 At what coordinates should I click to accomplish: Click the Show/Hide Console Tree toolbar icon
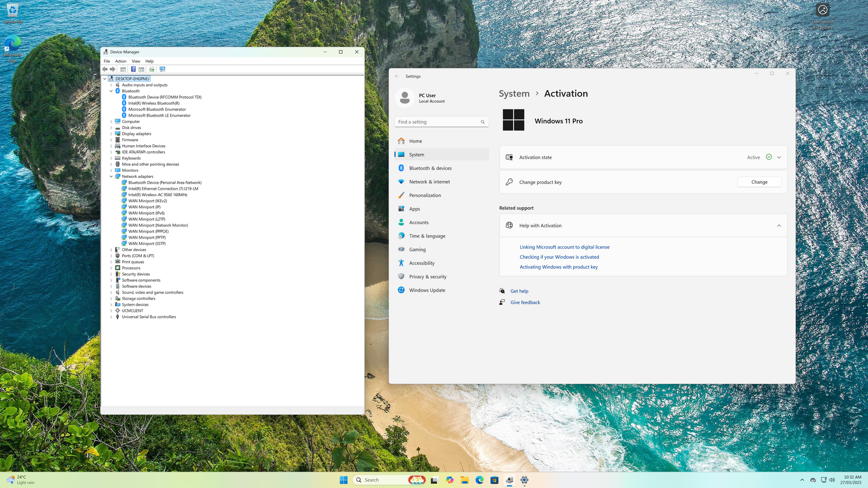[x=123, y=69]
